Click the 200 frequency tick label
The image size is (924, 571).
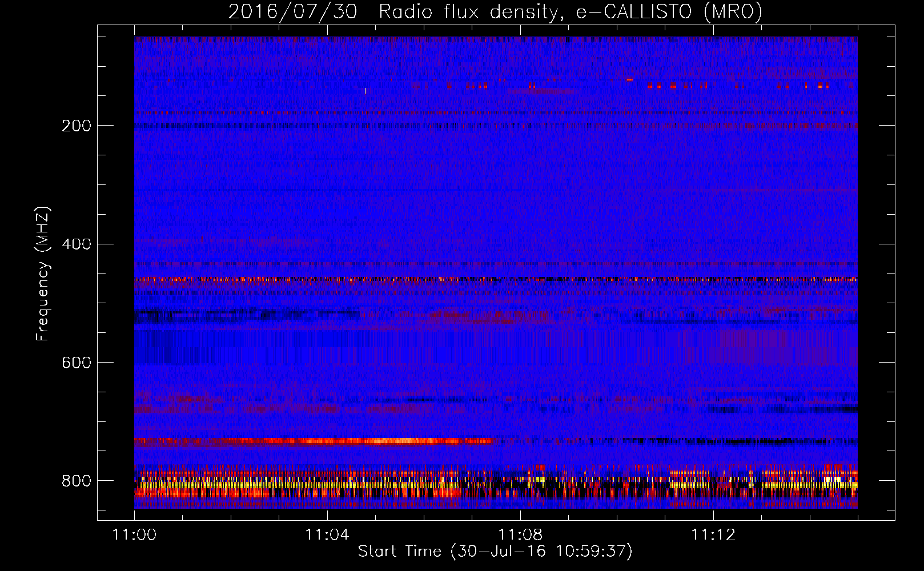77,126
